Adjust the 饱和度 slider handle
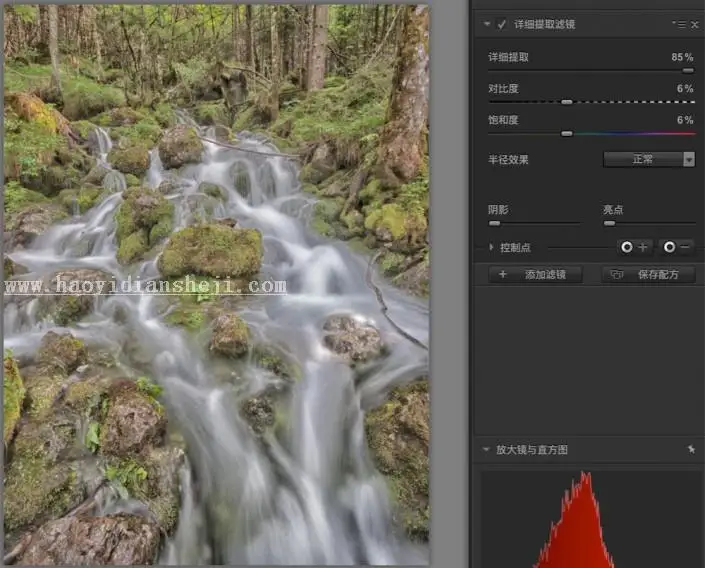 click(x=567, y=134)
